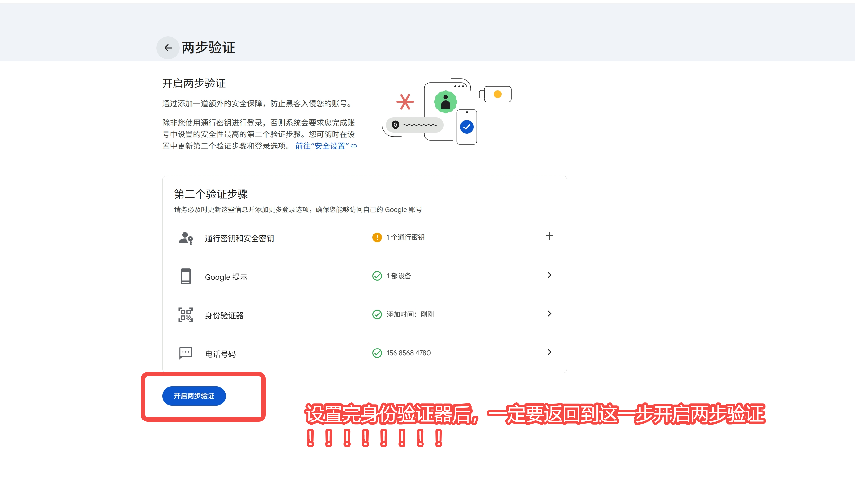This screenshot has width=855, height=504.
Task: Click the phone number 156 8568 4780
Action: click(409, 353)
